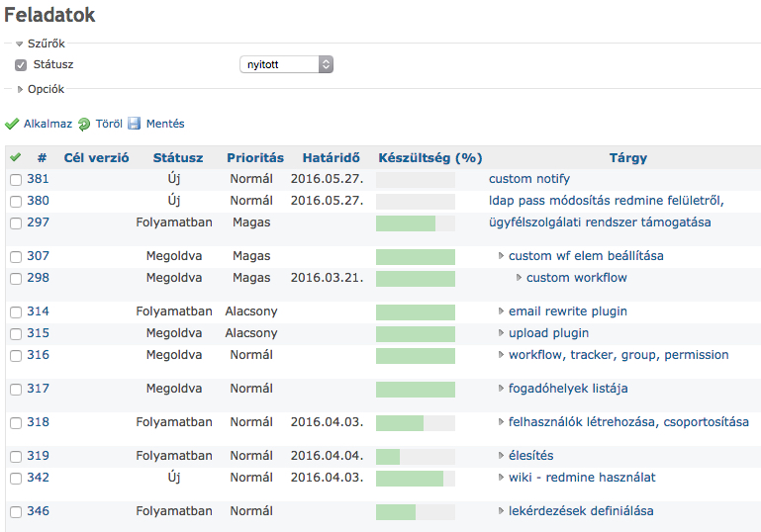This screenshot has height=532, width=761.
Task: Click arrow icon beside email rewrite plugin
Action: click(x=501, y=311)
